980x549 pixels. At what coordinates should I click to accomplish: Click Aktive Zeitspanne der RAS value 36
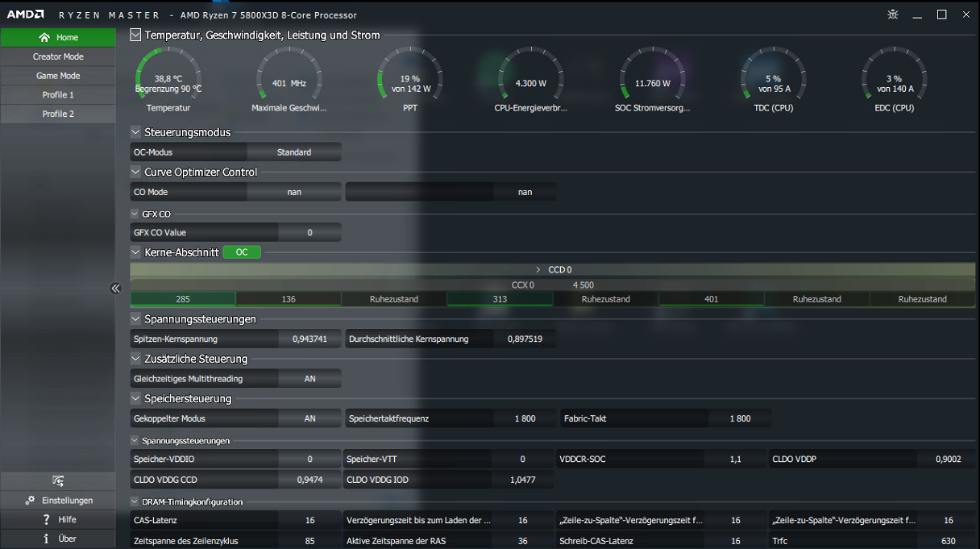(522, 541)
